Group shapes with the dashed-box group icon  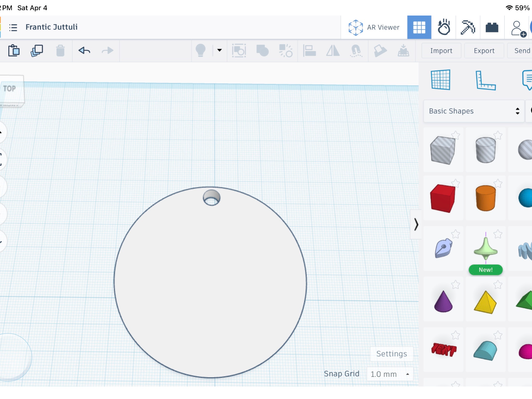(239, 51)
